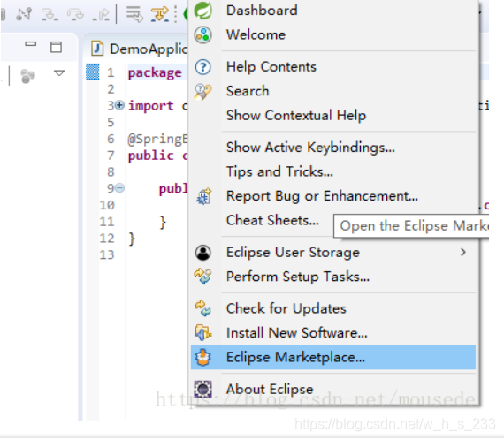
Task: Open Cheat Sheets...
Action: 272,220
